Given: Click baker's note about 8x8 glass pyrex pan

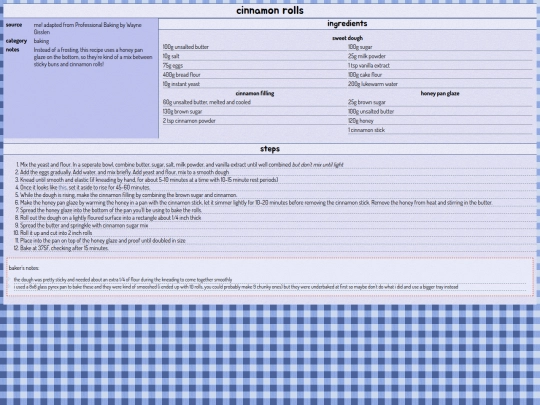Looking at the screenshot, I should point(236,287).
